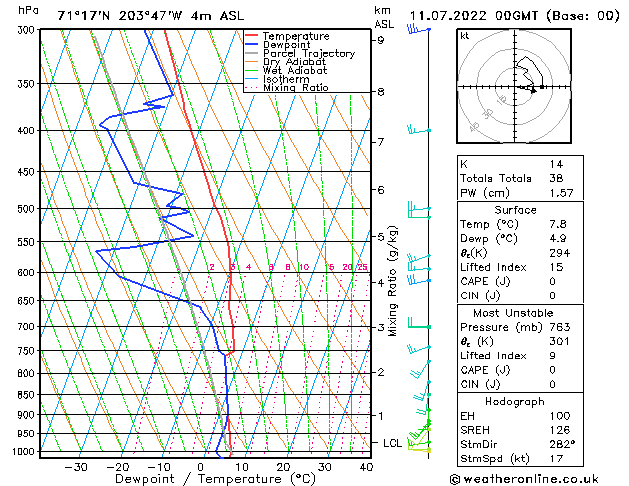Click the 400 pressure level label
Viewport: 629px width, 486px height.
point(27,131)
